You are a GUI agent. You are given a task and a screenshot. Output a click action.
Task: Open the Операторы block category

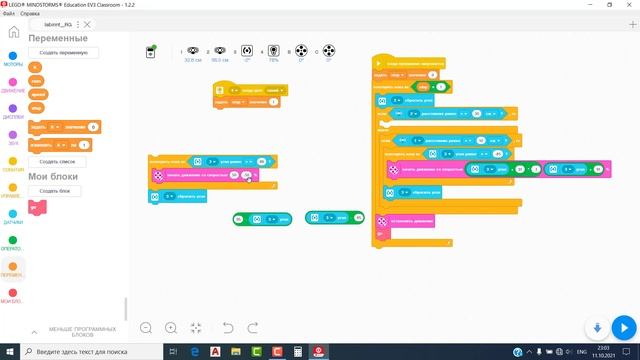13,243
